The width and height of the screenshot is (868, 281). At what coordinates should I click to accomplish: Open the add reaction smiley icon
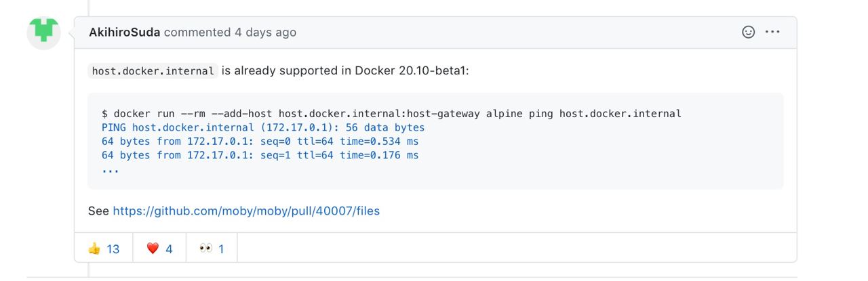click(749, 32)
